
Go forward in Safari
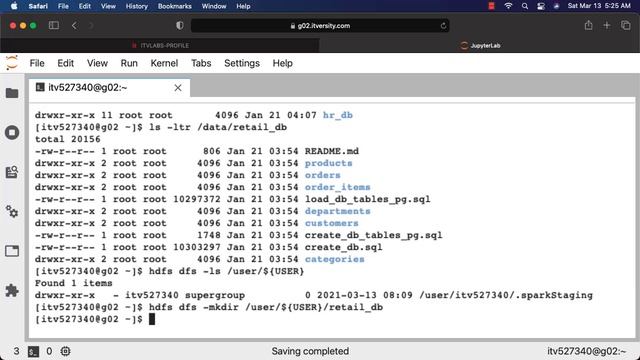click(91, 25)
